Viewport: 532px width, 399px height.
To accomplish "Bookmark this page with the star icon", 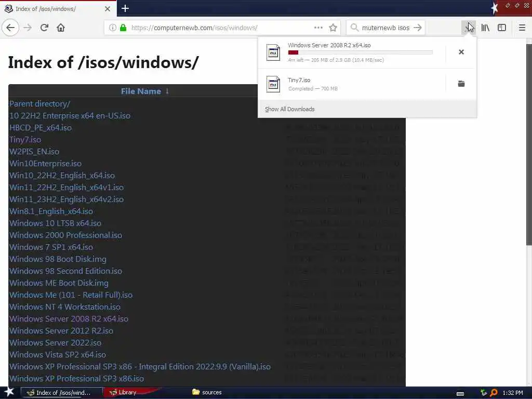I will [333, 28].
